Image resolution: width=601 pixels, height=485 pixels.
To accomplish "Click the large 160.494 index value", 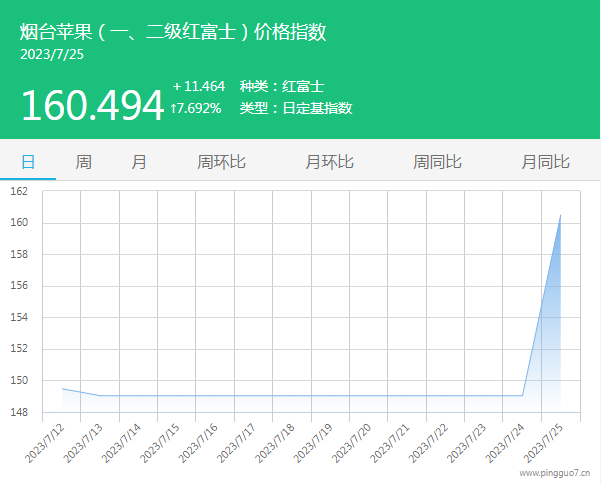I will (x=91, y=104).
